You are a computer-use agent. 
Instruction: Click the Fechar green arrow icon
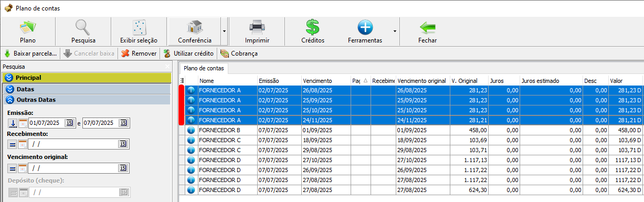coord(427,27)
